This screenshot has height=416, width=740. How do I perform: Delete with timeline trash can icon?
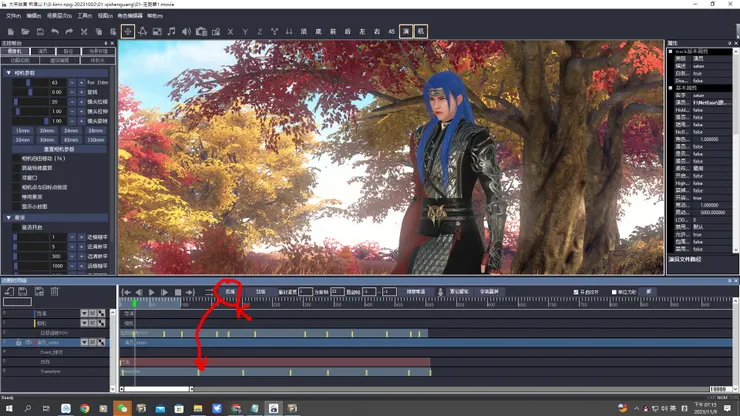click(x=55, y=291)
